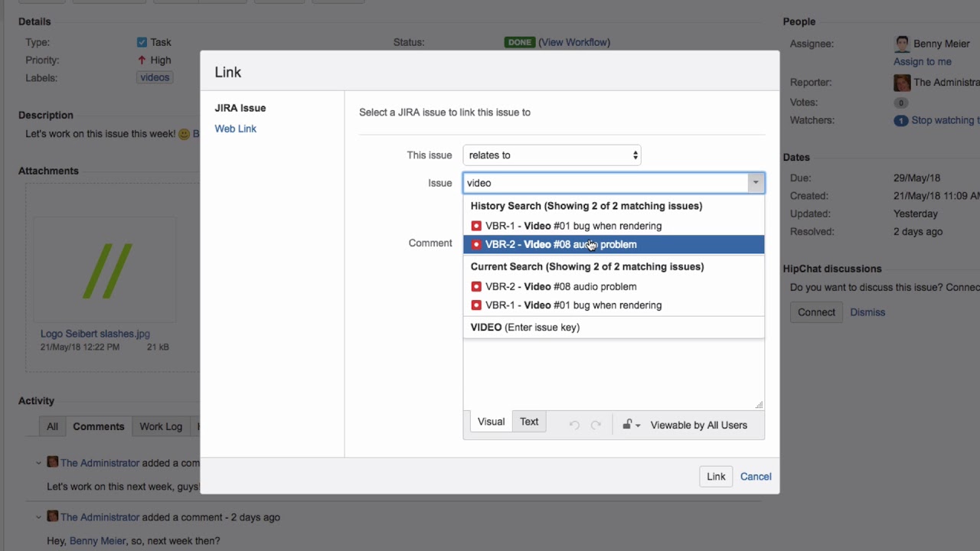Click Benny Meier assignee avatar

[902, 44]
